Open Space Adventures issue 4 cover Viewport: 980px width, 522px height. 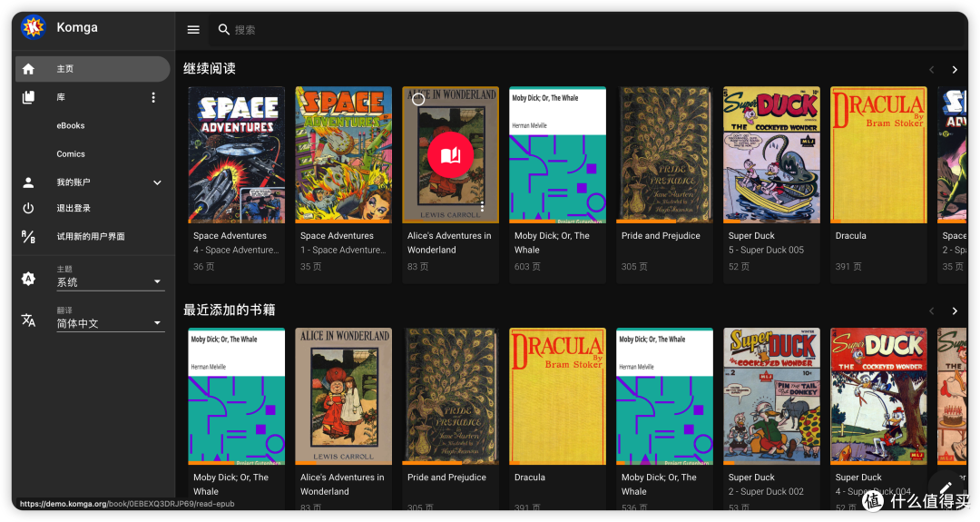pyautogui.click(x=236, y=154)
